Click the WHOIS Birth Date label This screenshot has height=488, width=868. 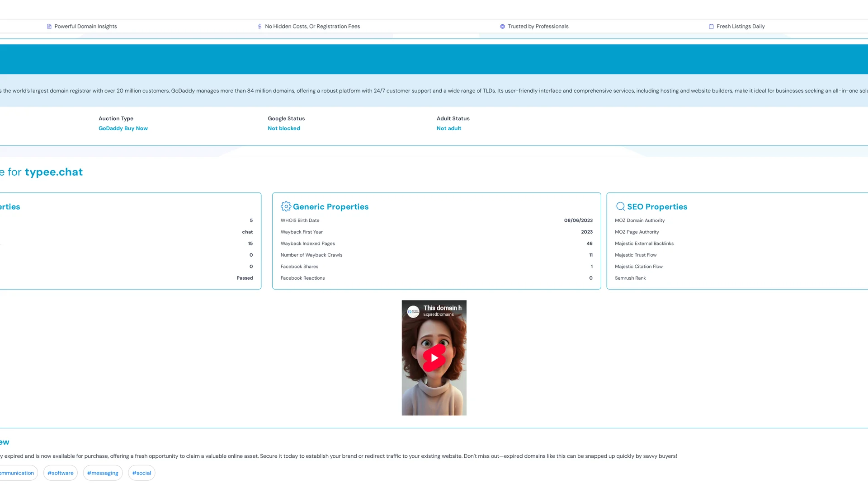click(x=300, y=221)
